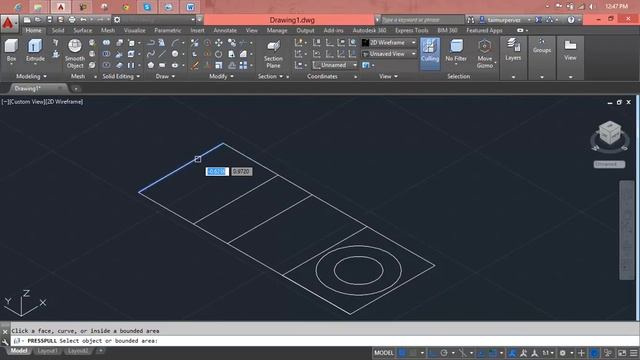Select the Drawing1 file tab

[x=27, y=88]
